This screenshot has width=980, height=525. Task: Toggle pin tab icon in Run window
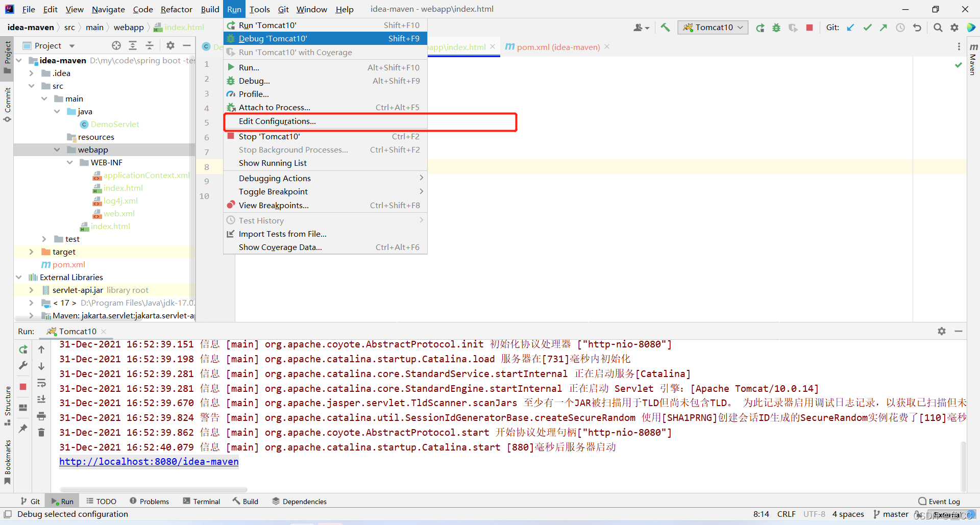click(x=23, y=429)
